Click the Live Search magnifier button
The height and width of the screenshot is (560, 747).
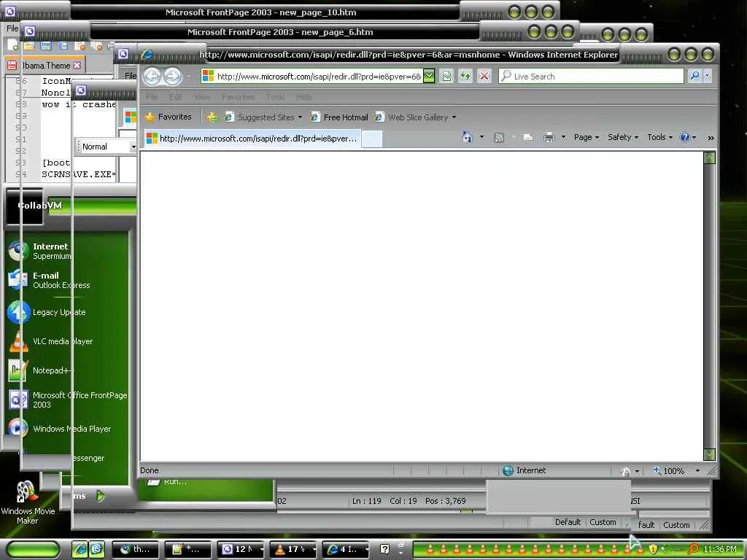click(x=694, y=76)
